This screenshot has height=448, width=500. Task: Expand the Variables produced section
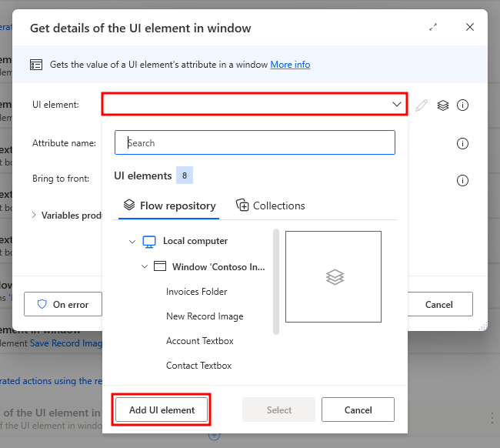pos(34,215)
